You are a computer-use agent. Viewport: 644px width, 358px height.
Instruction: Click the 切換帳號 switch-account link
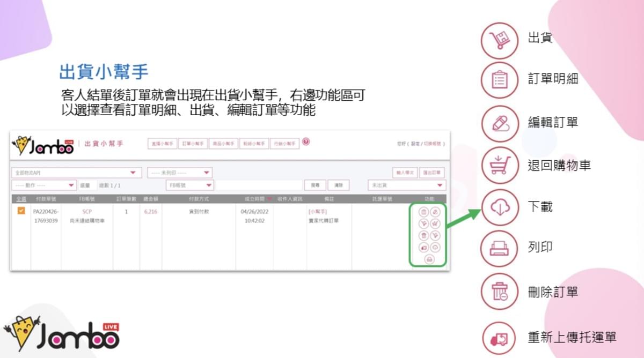click(433, 144)
